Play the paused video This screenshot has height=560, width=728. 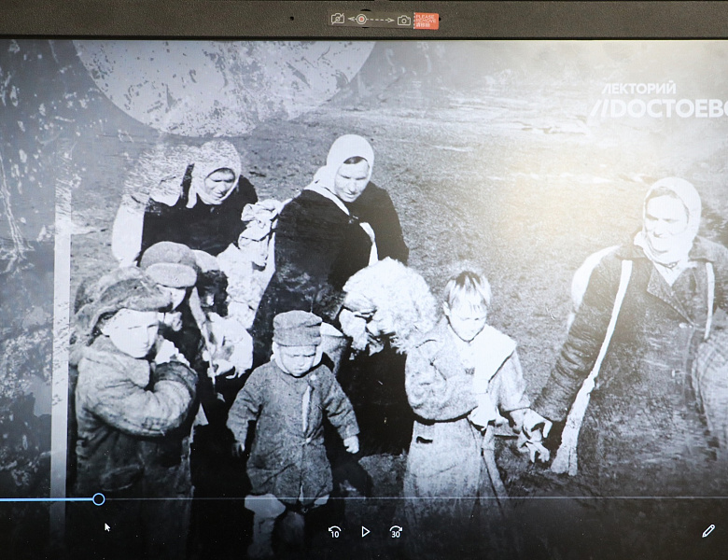point(365,532)
